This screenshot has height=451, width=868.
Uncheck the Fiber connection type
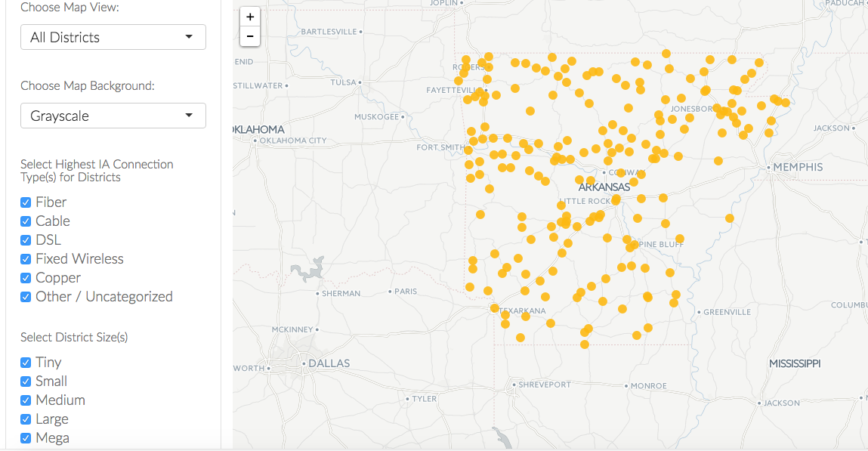coord(26,202)
